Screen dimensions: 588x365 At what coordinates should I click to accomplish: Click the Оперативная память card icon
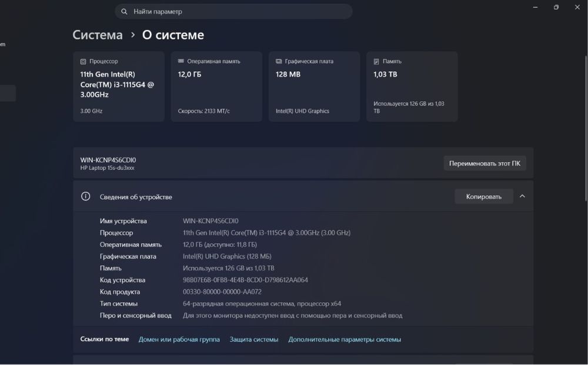(x=181, y=61)
